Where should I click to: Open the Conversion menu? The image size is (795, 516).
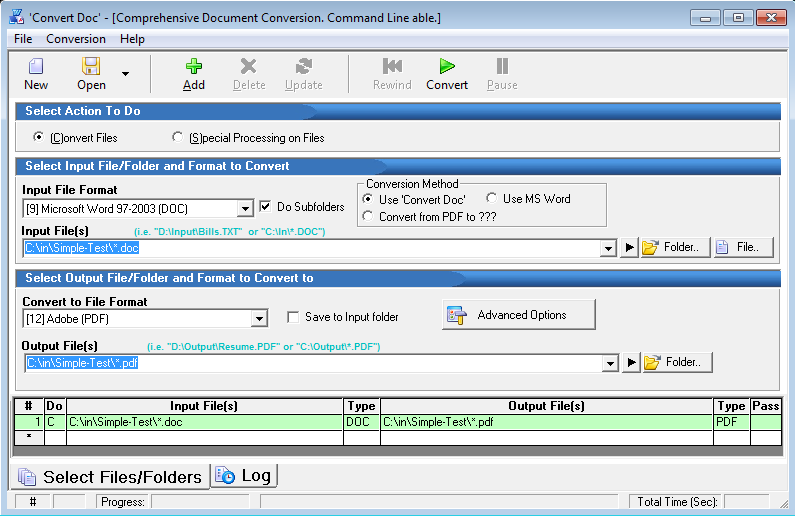point(76,39)
